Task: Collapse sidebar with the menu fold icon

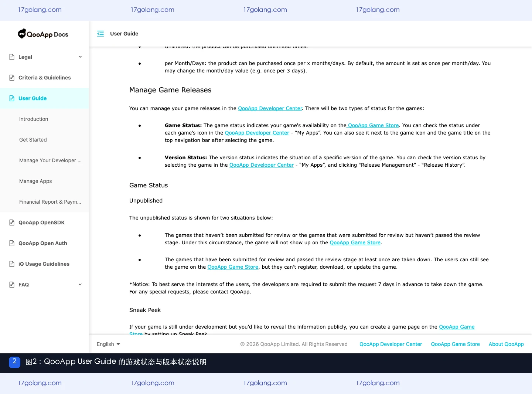Action: click(100, 34)
